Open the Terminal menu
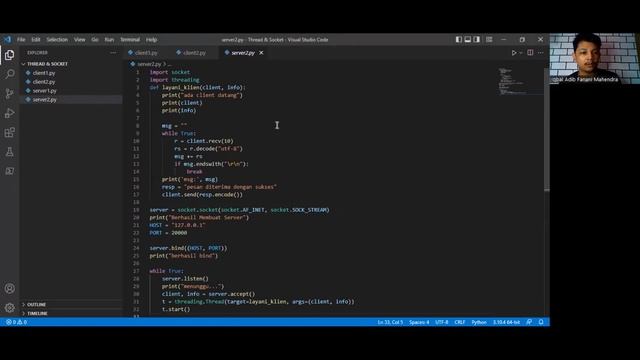 click(130, 40)
